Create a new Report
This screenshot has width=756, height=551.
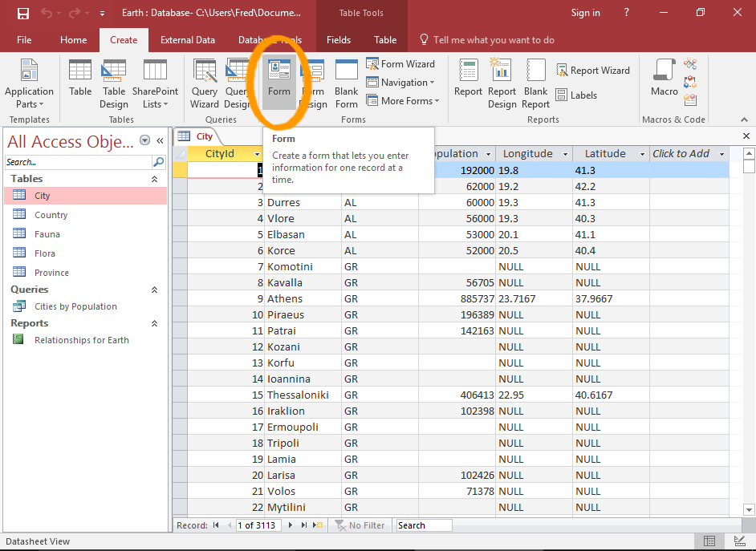(468, 83)
